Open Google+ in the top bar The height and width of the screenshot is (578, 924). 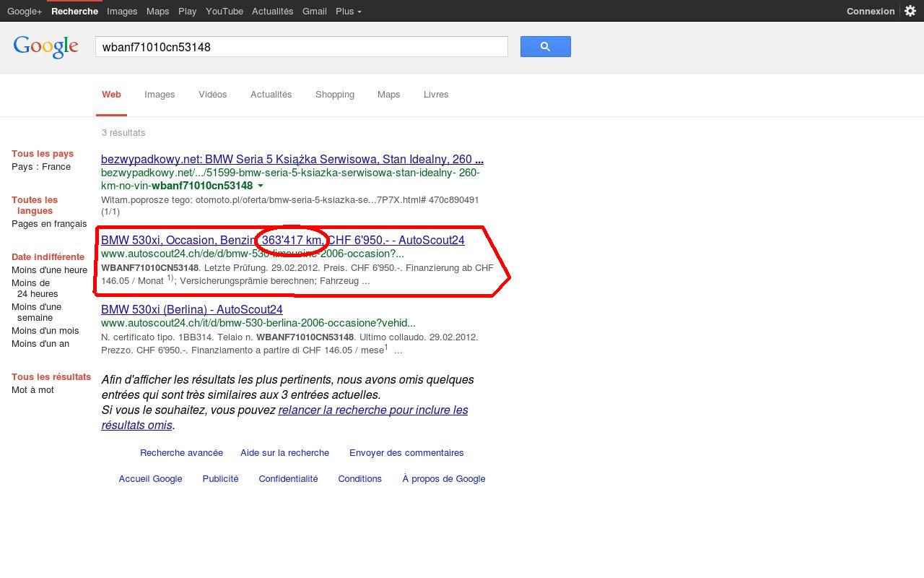click(x=25, y=11)
